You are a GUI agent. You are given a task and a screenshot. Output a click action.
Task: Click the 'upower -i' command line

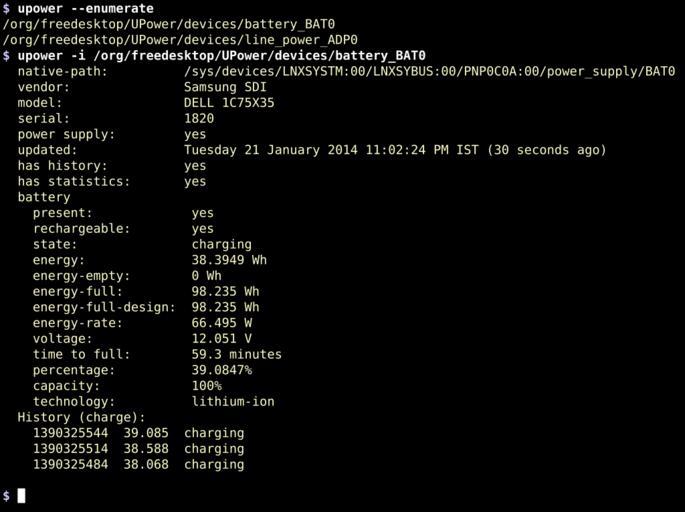pyautogui.click(x=221, y=56)
